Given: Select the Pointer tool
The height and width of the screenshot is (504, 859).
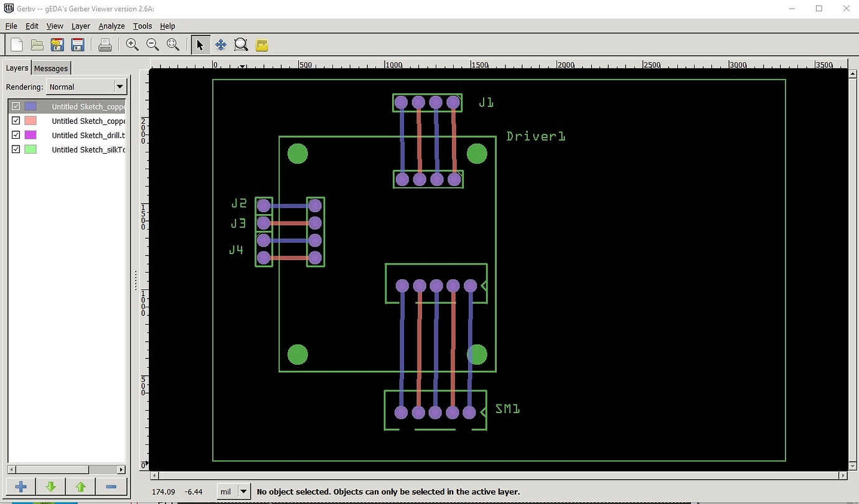Looking at the screenshot, I should coord(200,45).
